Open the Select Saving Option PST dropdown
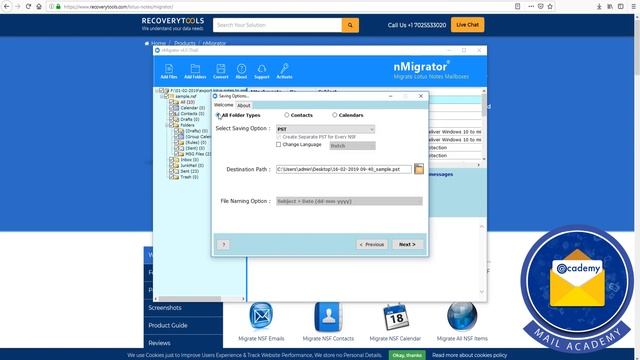This screenshot has height=360, width=640. pyautogui.click(x=325, y=129)
